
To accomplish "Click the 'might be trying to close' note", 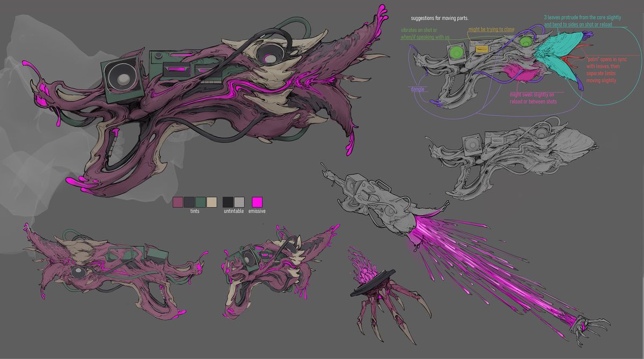I will (492, 29).
